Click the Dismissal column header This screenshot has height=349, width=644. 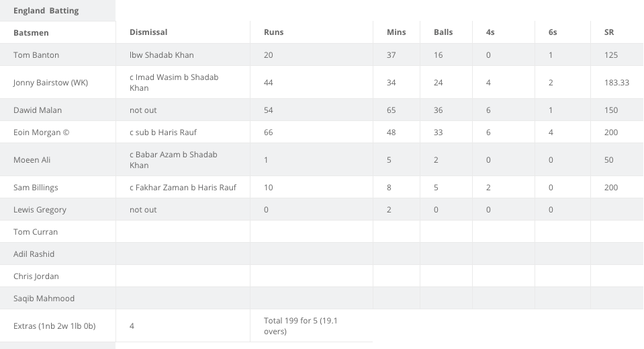coord(148,32)
